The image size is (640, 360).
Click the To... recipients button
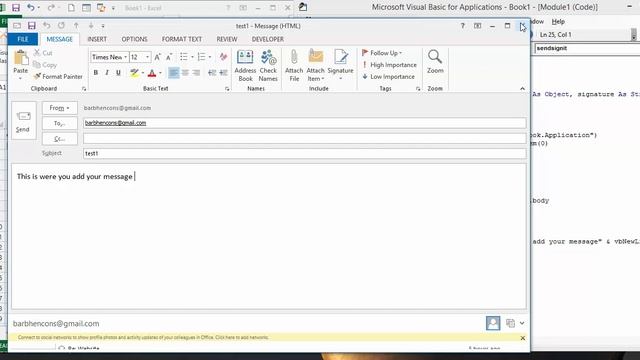(60, 123)
